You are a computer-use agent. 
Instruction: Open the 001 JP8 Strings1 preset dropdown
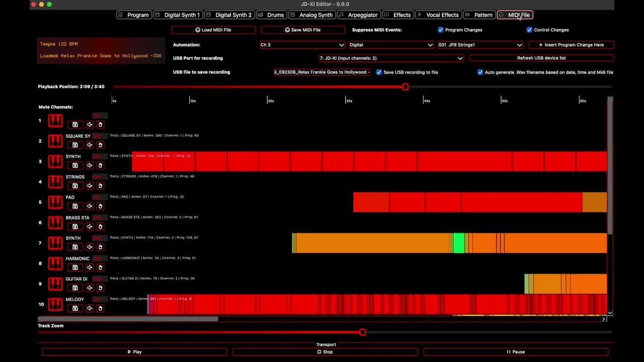(480, 45)
